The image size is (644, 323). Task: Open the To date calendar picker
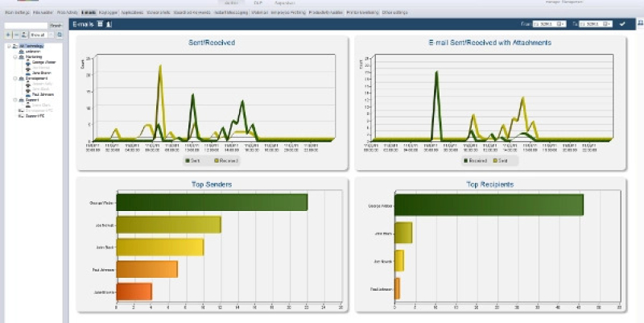[605, 24]
